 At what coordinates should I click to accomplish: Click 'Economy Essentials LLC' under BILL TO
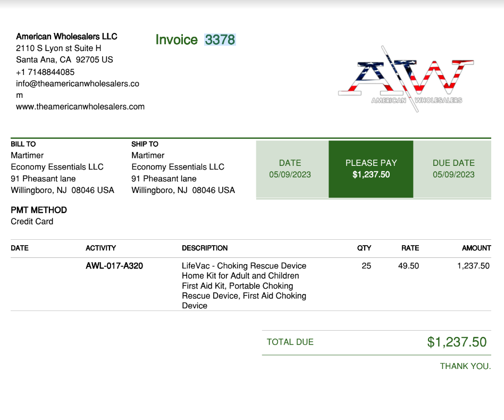(x=57, y=167)
